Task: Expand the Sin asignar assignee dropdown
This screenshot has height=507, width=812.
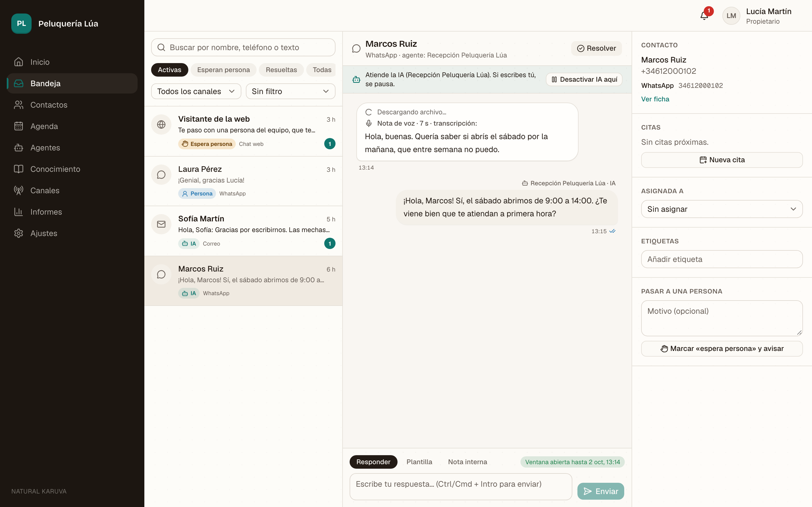Action: coord(722,209)
